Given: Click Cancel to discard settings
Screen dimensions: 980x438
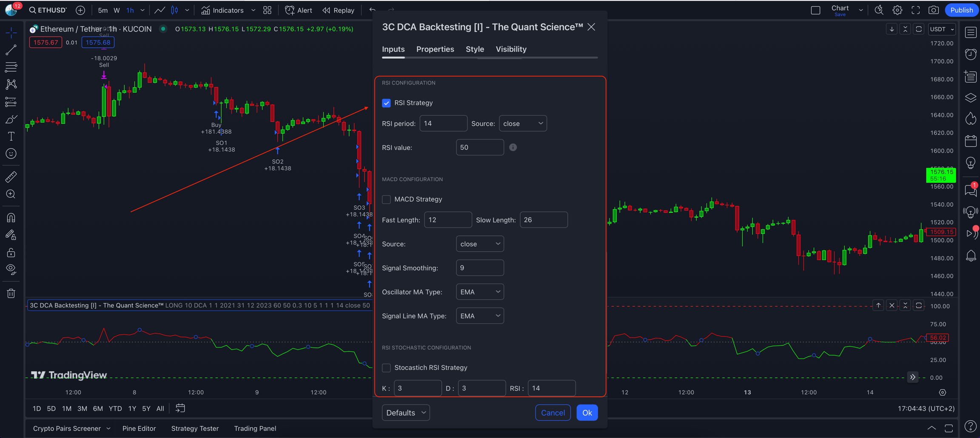Looking at the screenshot, I should [553, 413].
